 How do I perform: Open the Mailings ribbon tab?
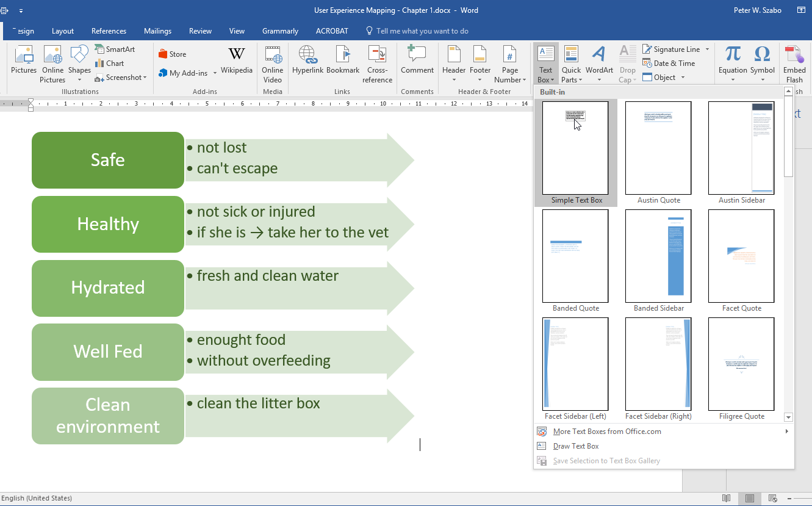pyautogui.click(x=157, y=31)
